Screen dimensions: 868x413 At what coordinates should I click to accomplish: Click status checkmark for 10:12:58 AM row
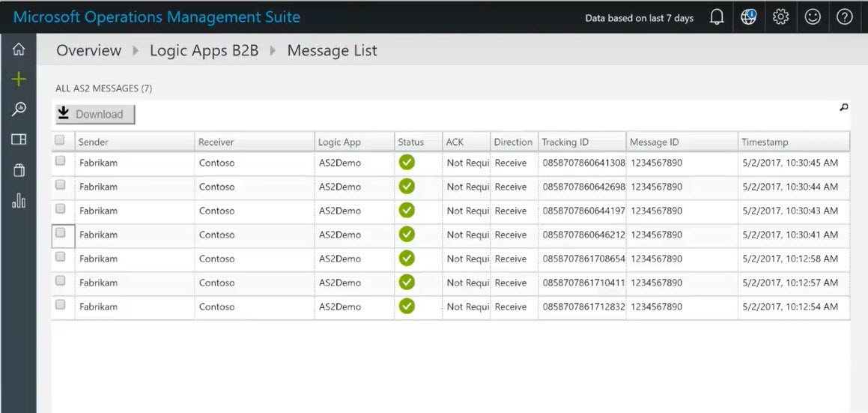[x=407, y=259]
